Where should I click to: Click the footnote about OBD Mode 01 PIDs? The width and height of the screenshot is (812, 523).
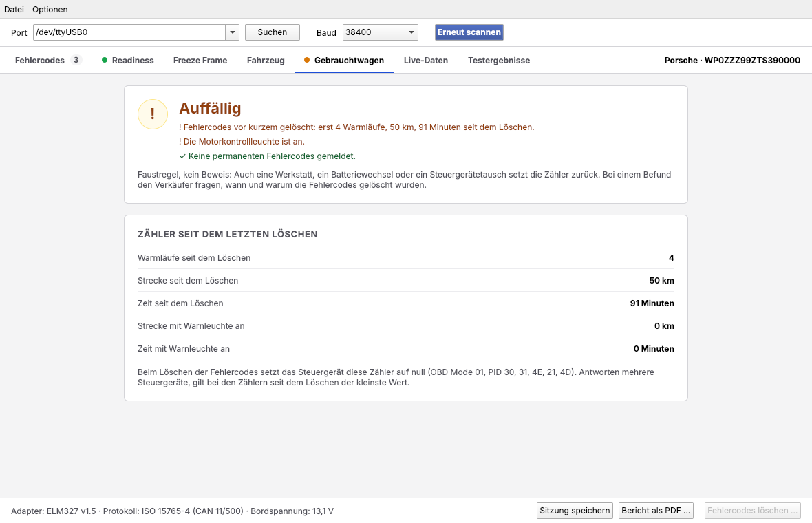396,377
